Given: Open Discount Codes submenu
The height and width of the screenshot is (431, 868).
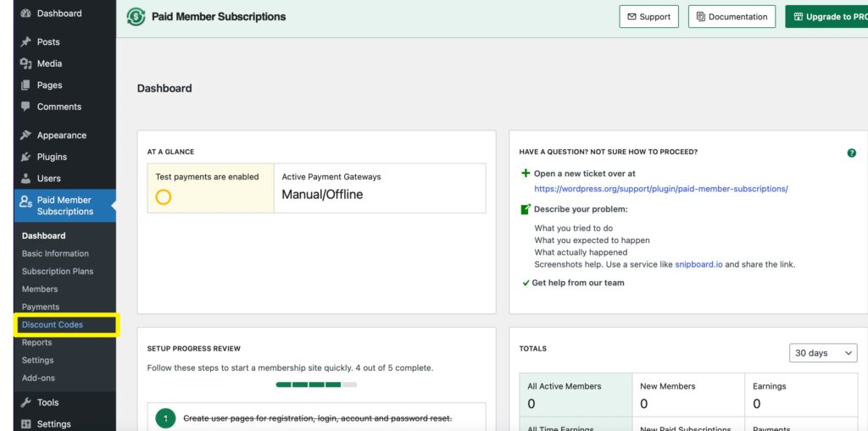Looking at the screenshot, I should [x=53, y=325].
